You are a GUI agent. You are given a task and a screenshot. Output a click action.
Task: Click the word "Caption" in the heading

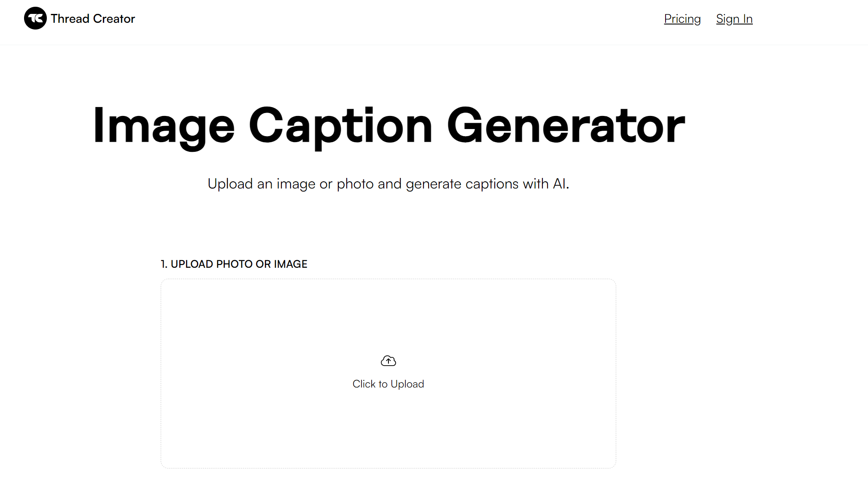(340, 126)
